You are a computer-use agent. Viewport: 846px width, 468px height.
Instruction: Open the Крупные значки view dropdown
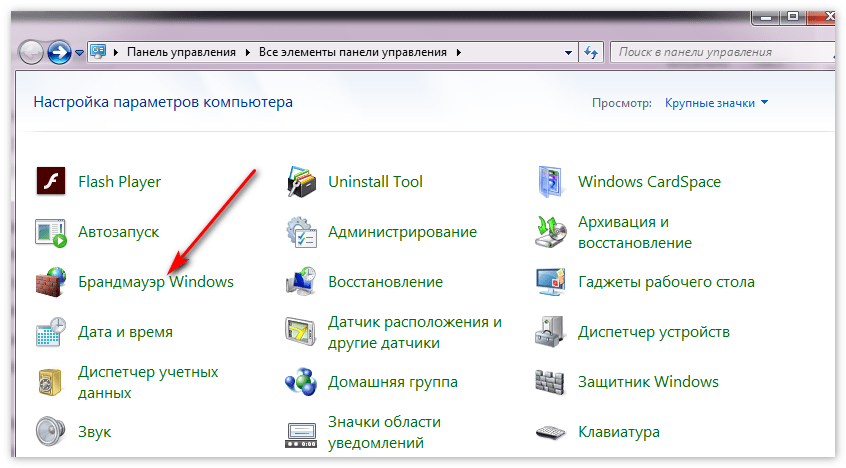(716, 103)
